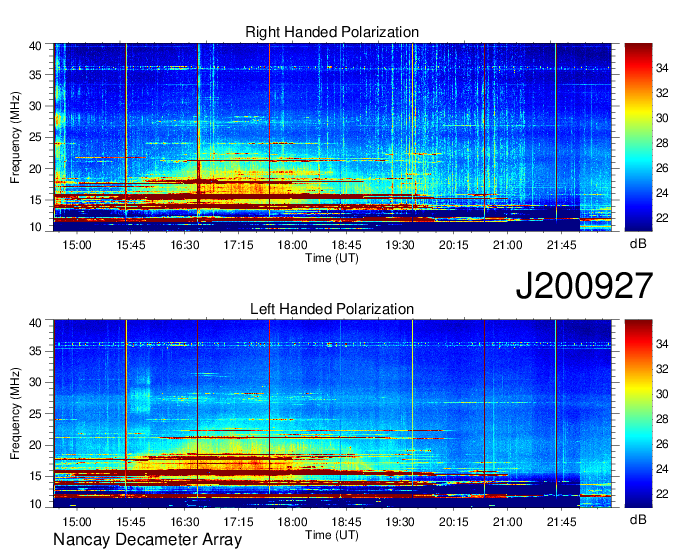Click the 40 MHz tick of Left Handed plot
Screen dimensions: 680x552
tap(35, 323)
